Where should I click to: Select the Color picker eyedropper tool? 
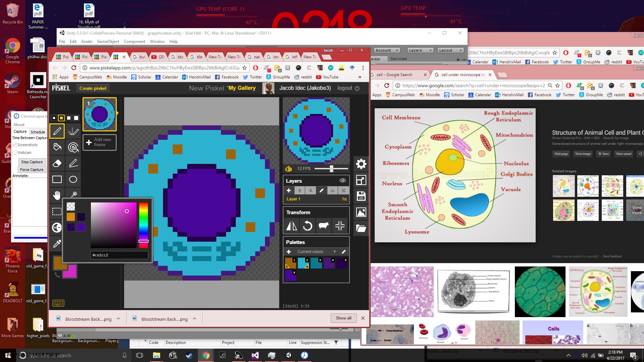(57, 244)
